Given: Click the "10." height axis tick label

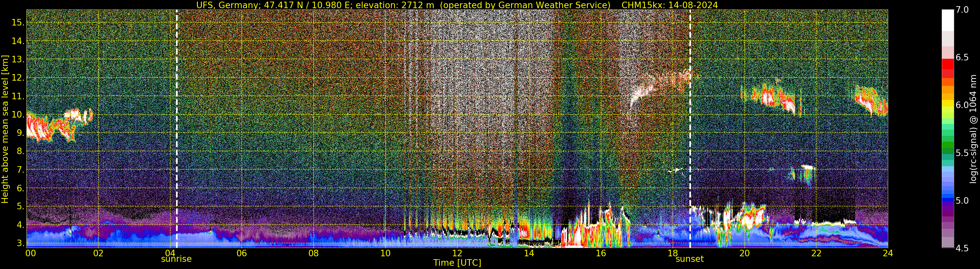Looking at the screenshot, I should pos(18,115).
